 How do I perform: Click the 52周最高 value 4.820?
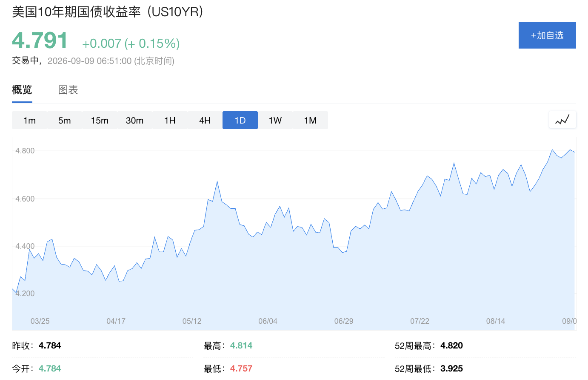tap(451, 345)
